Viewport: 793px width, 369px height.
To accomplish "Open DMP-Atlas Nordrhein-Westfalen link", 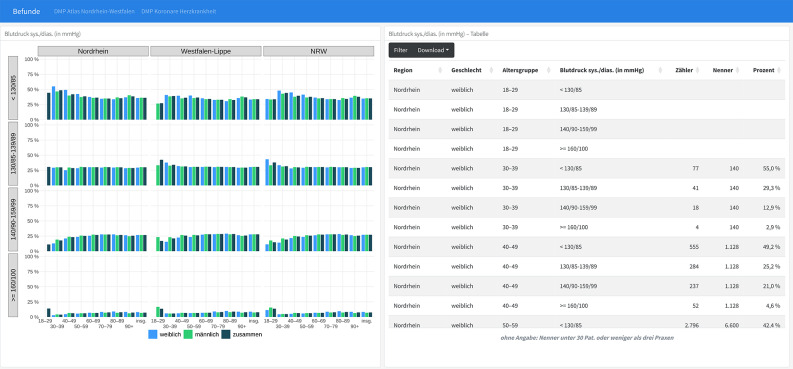I will point(94,11).
